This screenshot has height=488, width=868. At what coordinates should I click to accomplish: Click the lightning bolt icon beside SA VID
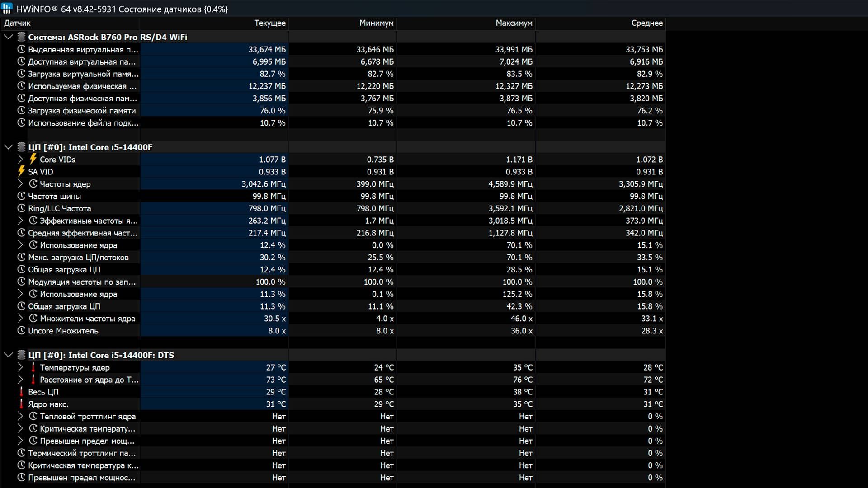coord(21,171)
